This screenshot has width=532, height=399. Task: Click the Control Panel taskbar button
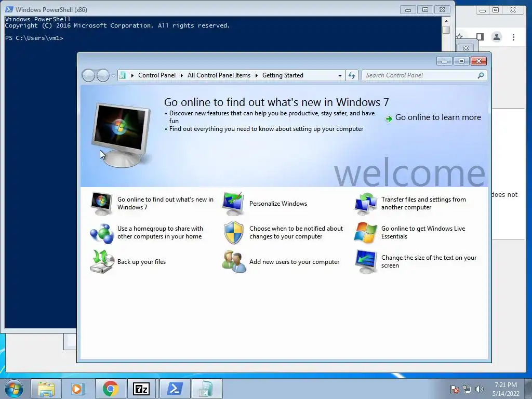point(207,389)
